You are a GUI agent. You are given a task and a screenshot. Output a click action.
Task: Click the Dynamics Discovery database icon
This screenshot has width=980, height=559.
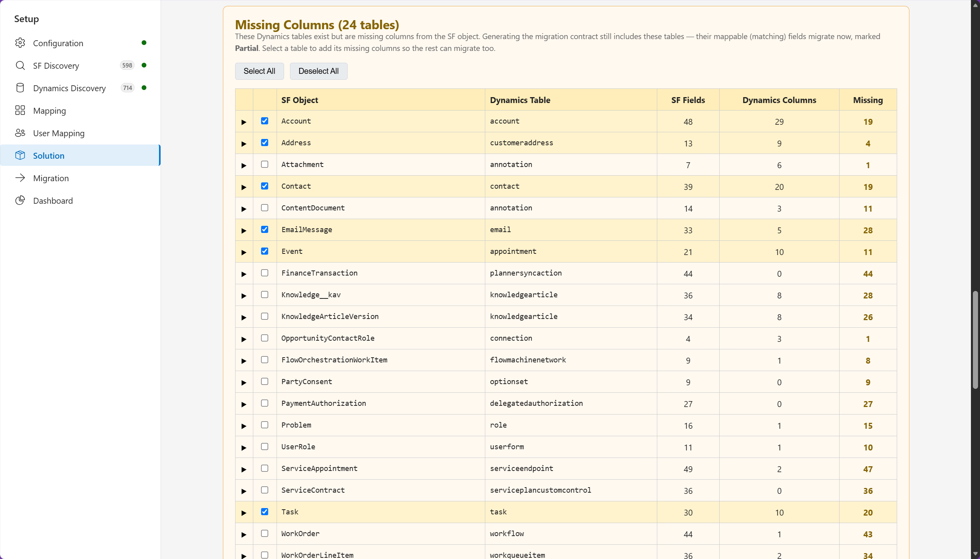coord(20,88)
